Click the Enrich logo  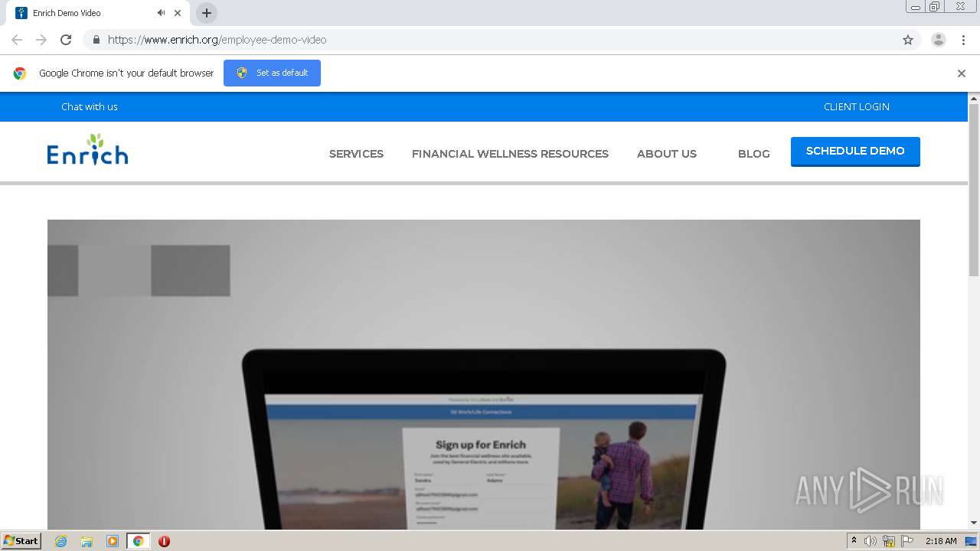(87, 149)
